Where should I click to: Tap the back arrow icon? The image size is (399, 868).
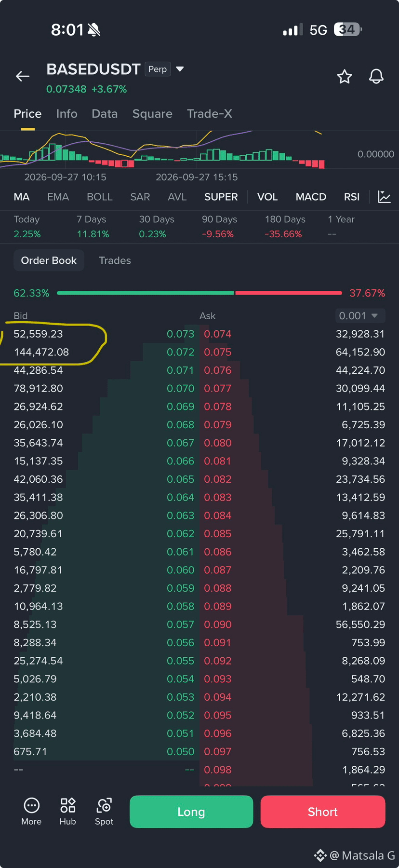(23, 76)
